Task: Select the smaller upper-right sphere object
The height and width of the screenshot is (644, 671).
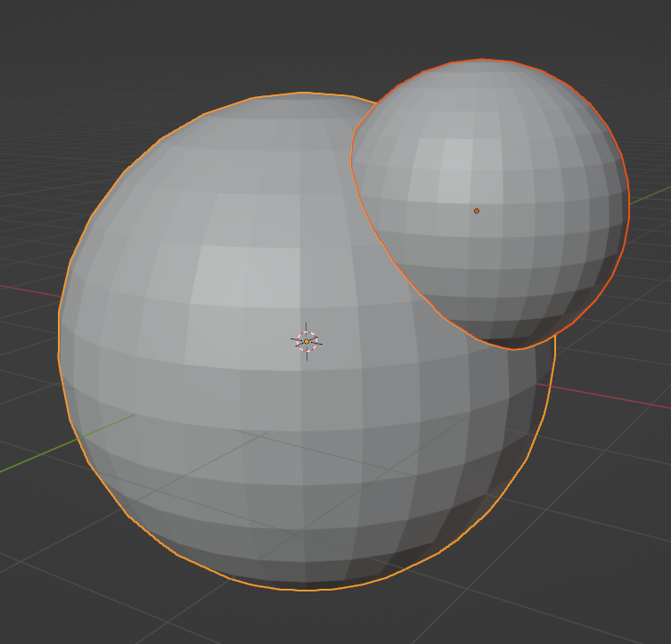Action: [490, 204]
